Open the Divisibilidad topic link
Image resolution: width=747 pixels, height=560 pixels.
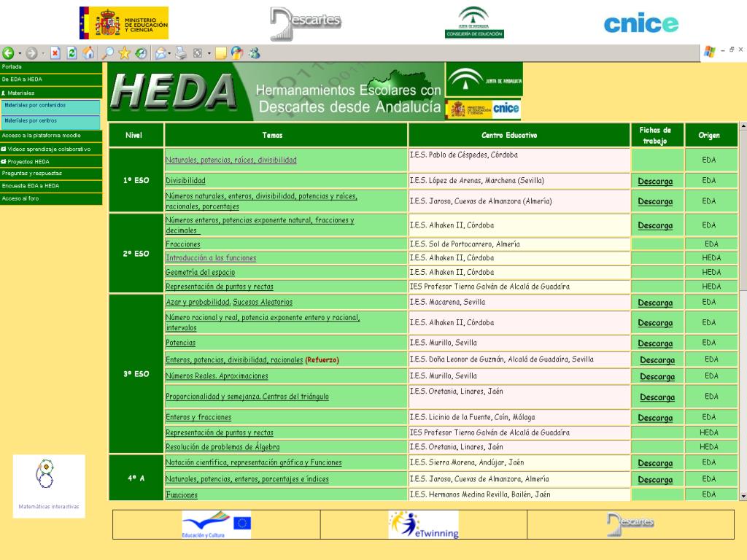[x=185, y=181]
